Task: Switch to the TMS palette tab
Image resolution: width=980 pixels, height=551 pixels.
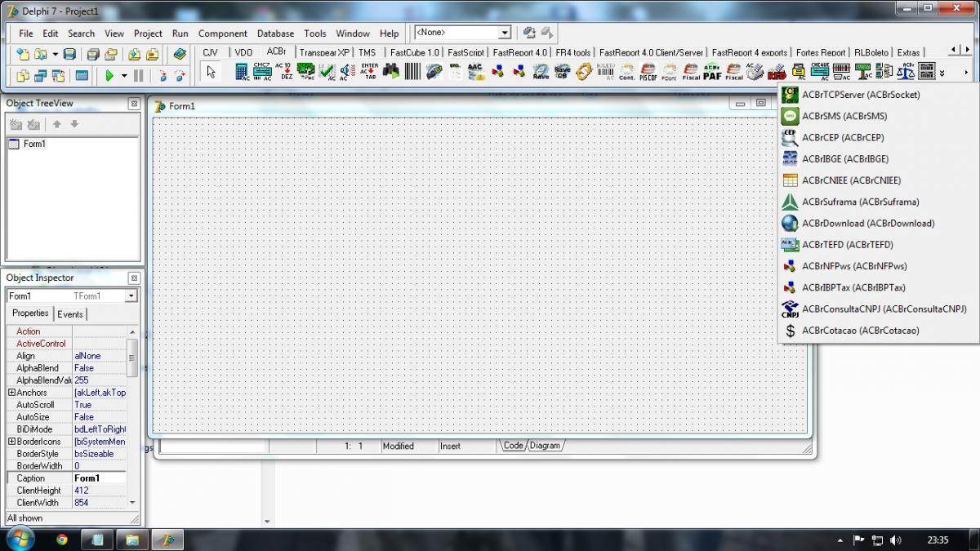Action: 367,52
